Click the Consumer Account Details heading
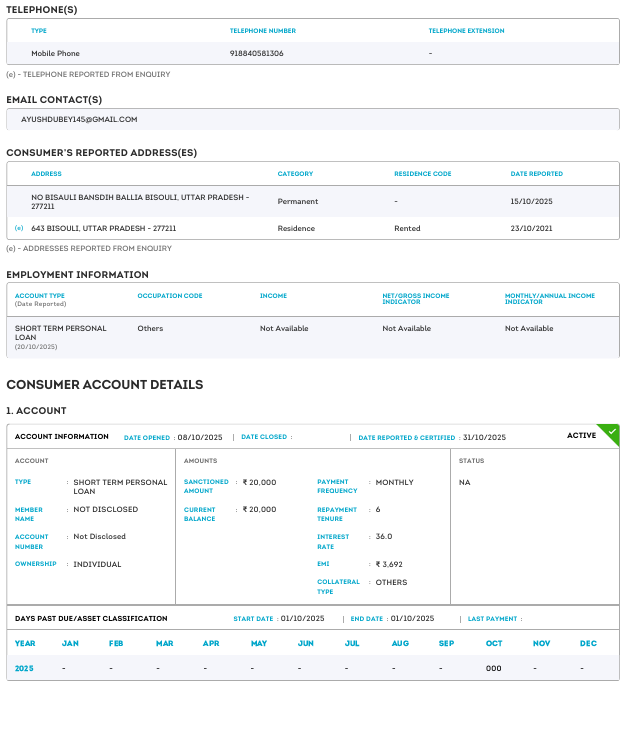The width and height of the screenshot is (627, 755). coord(104,384)
